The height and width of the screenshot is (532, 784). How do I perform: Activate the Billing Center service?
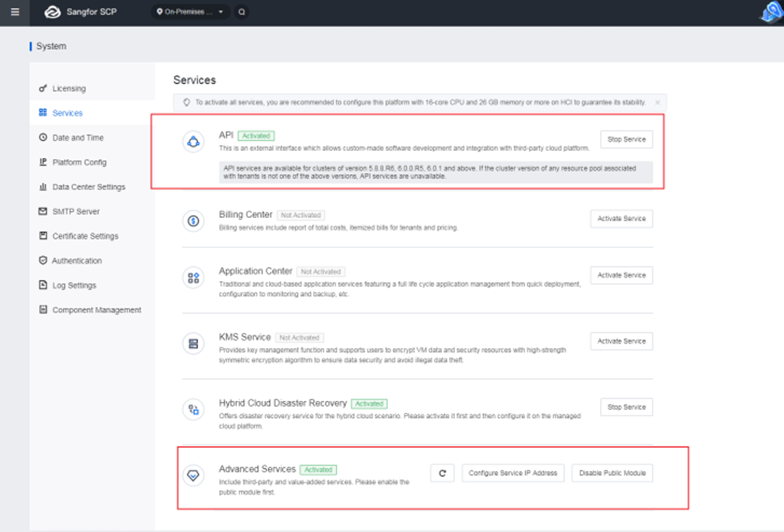pos(621,219)
